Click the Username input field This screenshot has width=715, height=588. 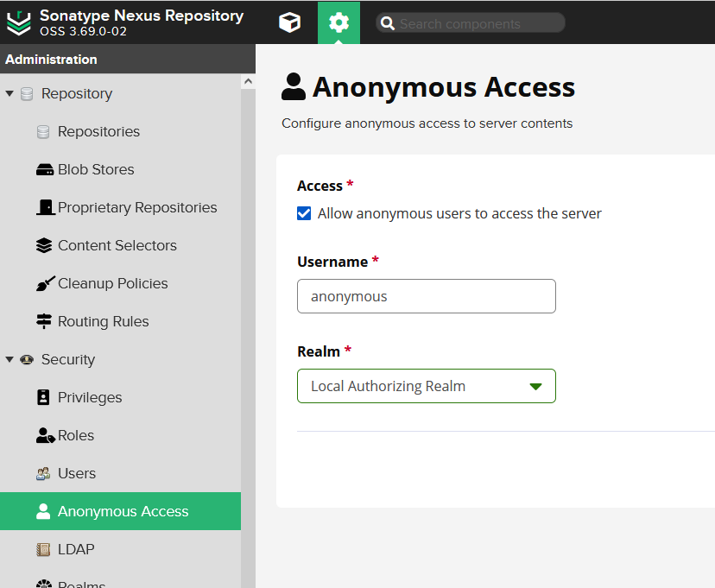[x=427, y=296]
